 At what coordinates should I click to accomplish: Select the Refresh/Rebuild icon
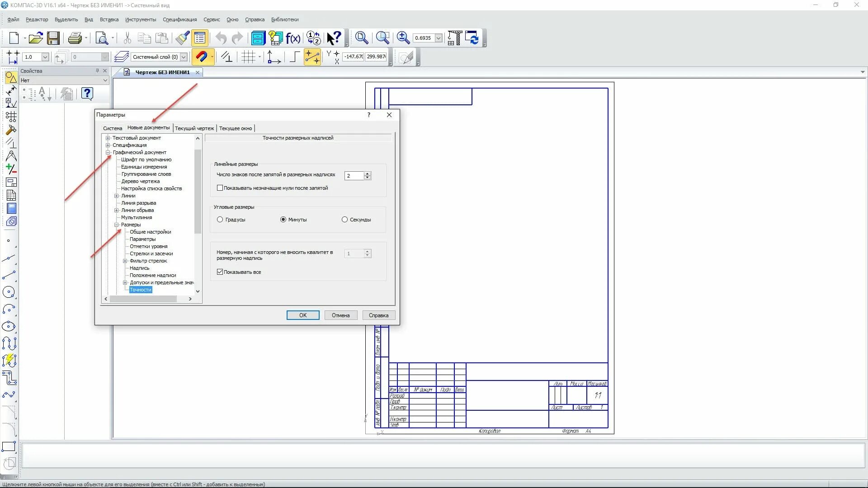474,38
